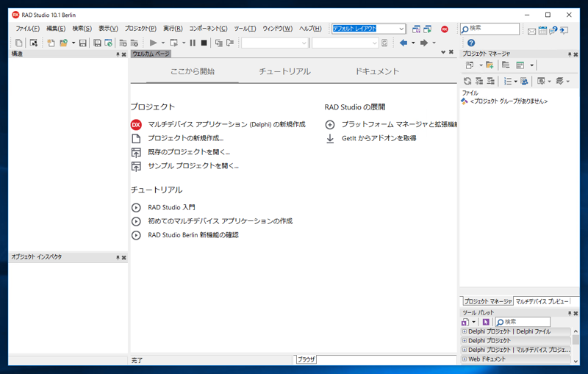
Task: Click the Add New Project folder icon
Action: [490, 65]
